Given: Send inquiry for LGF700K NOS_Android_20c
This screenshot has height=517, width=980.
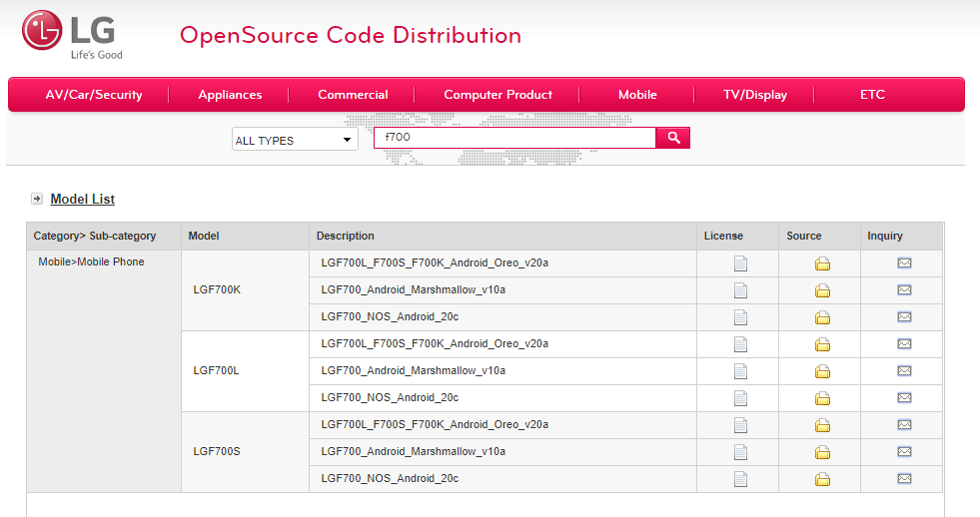Looking at the screenshot, I should point(904,317).
